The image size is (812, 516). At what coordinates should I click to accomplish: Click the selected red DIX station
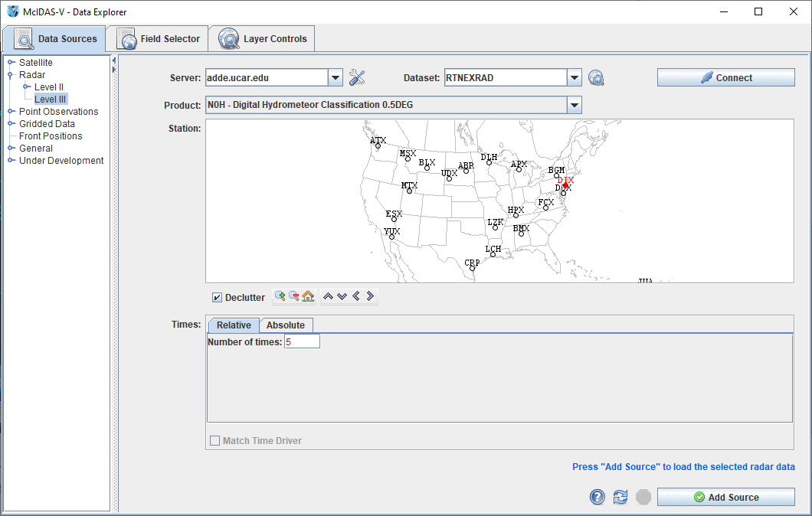(x=566, y=185)
